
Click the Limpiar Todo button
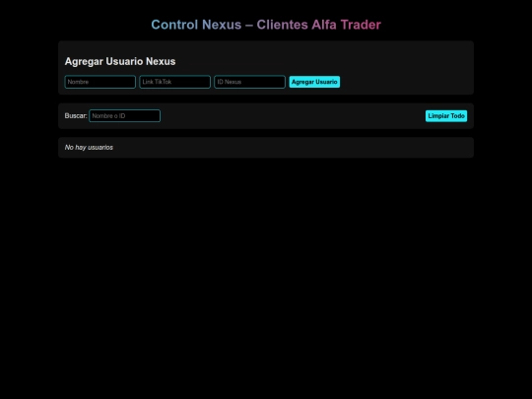(x=446, y=116)
